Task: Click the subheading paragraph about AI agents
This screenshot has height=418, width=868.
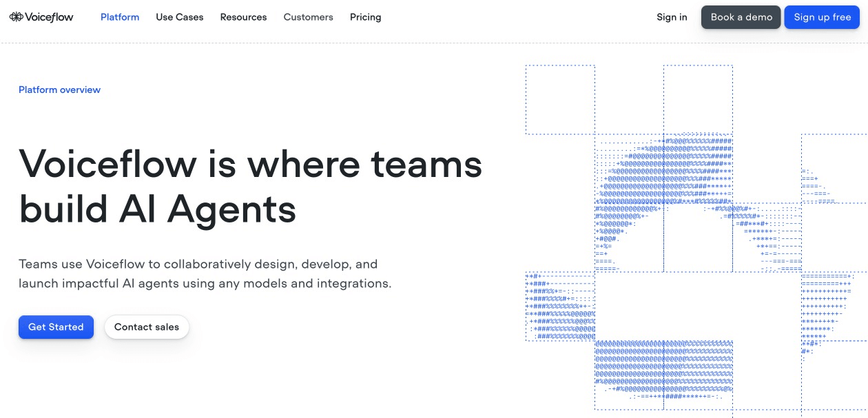Action: tap(205, 273)
